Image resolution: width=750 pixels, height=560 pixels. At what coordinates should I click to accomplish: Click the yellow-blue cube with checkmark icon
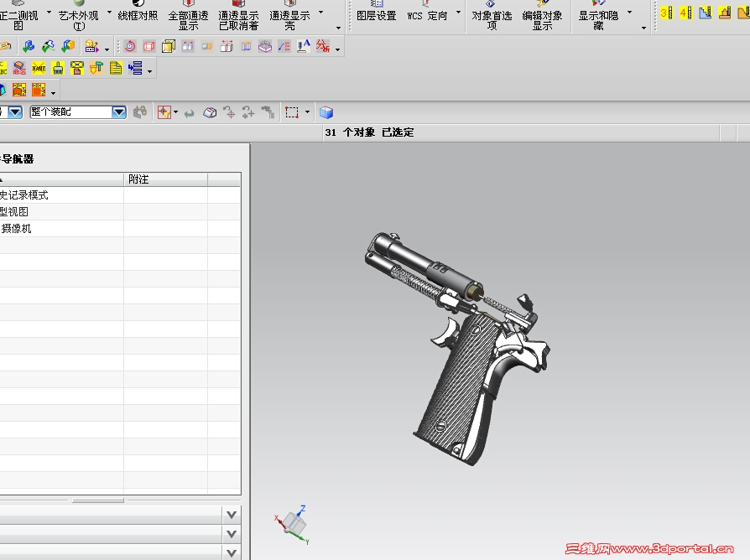68,46
